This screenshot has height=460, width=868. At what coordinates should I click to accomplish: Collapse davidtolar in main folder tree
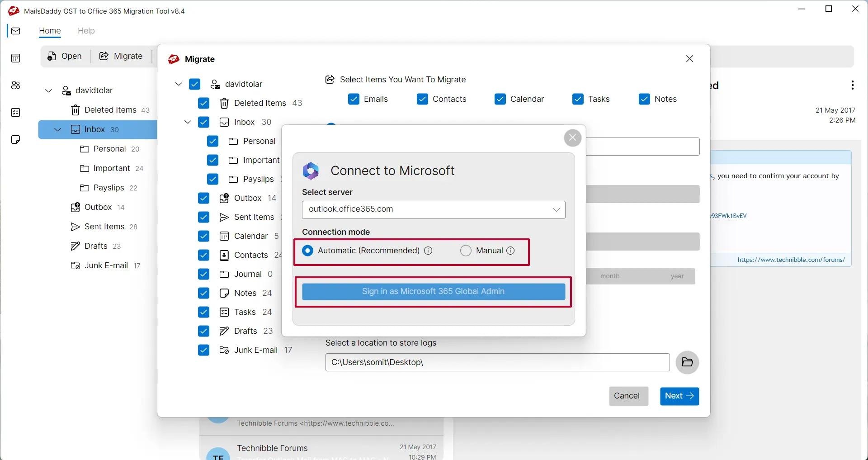pos(49,90)
